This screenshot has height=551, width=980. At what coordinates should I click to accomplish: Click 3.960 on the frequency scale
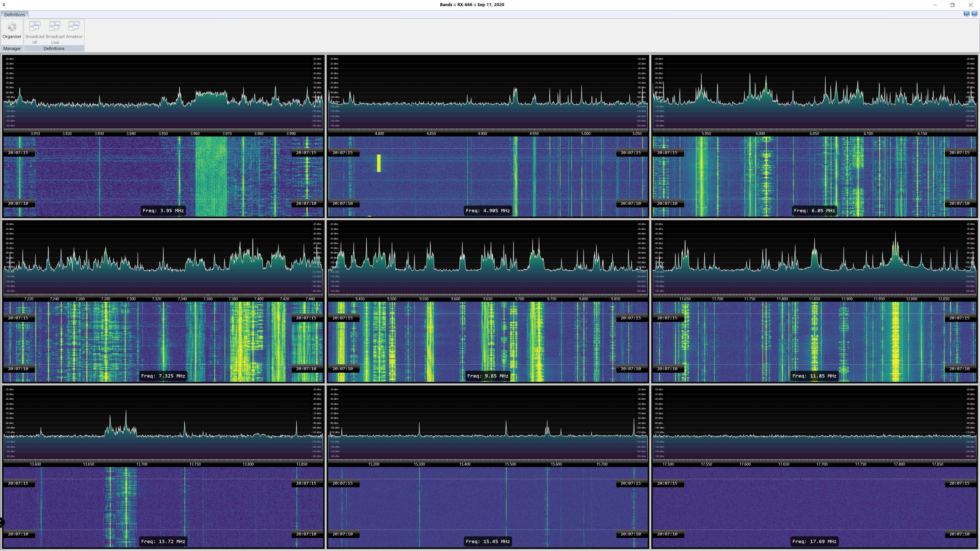(195, 134)
